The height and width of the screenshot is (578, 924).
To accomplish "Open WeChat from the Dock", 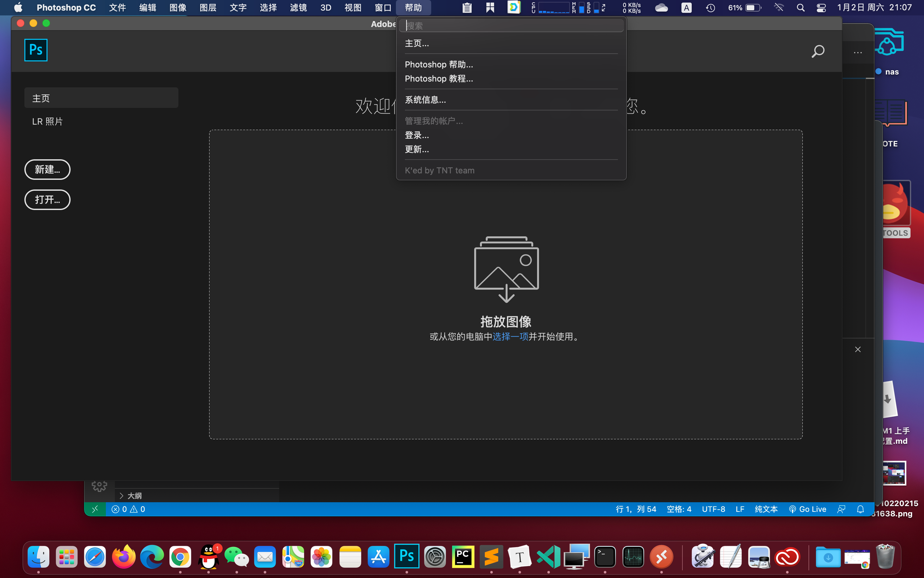I will click(x=237, y=556).
